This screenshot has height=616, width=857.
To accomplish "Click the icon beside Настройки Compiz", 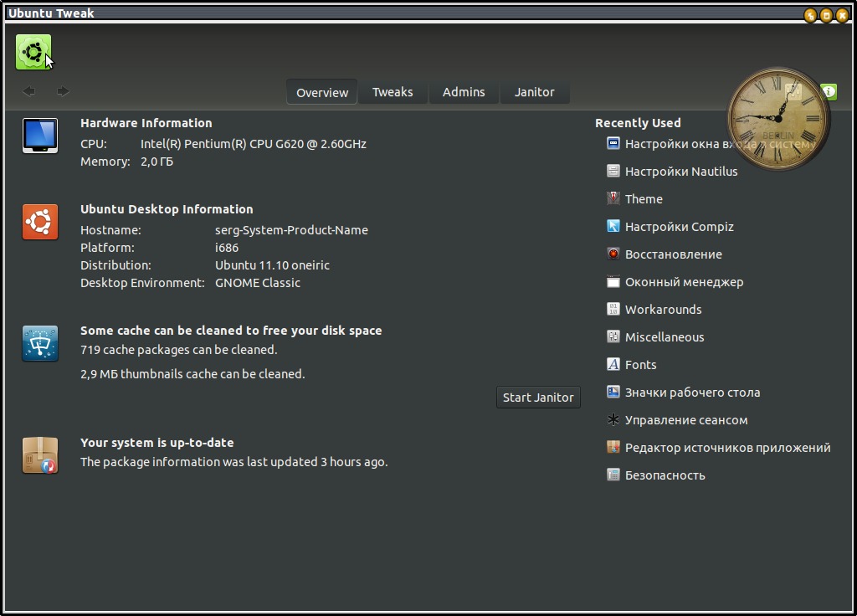I will pyautogui.click(x=613, y=226).
